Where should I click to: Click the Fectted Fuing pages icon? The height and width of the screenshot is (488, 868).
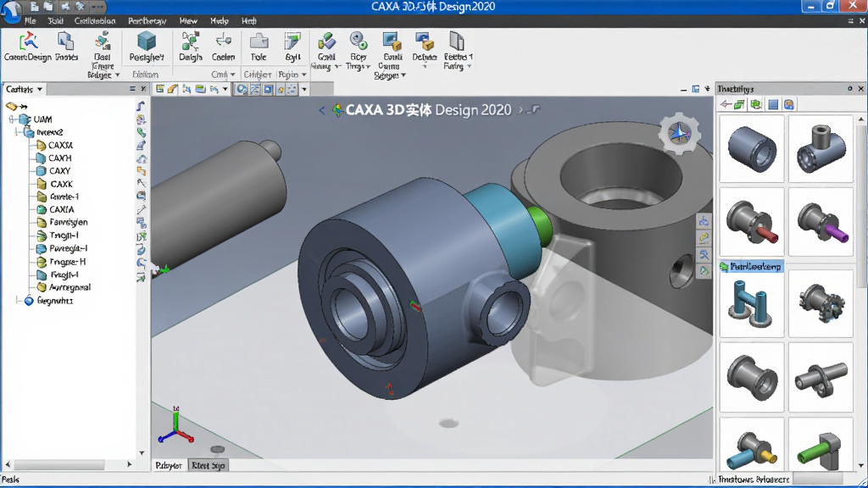[x=457, y=42]
